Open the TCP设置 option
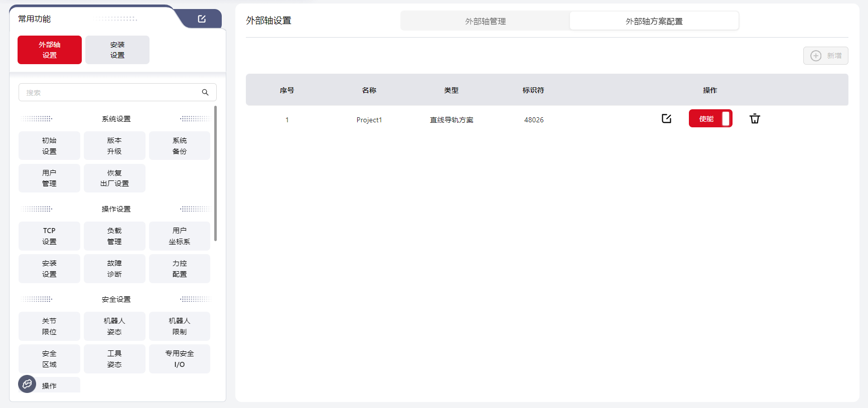The image size is (868, 408). click(49, 236)
